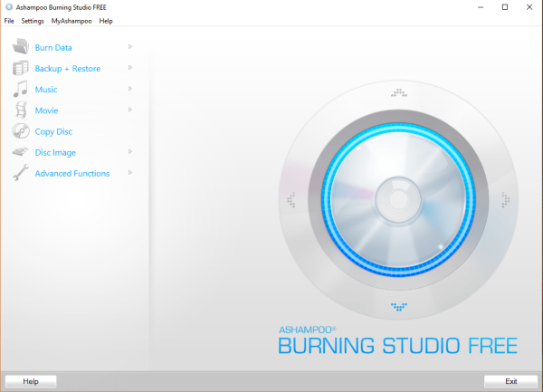Minimize the Burning Studio window
Screen dimensions: 543x392
[481, 7]
